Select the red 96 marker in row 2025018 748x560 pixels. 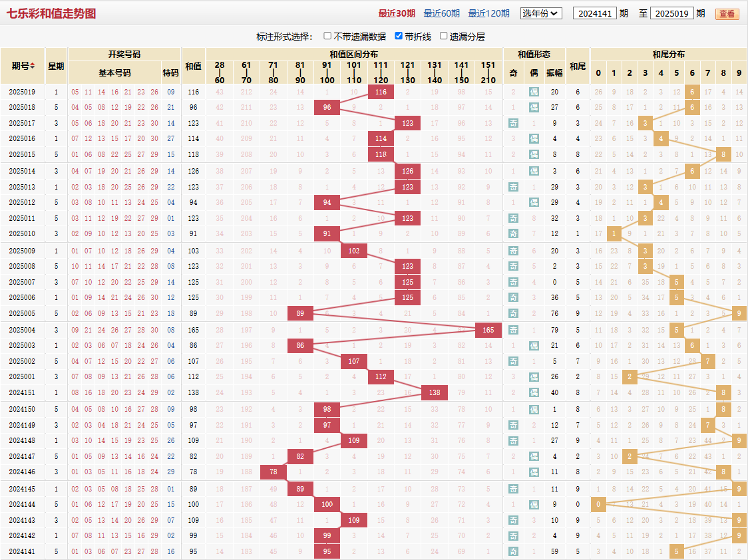[327, 107]
